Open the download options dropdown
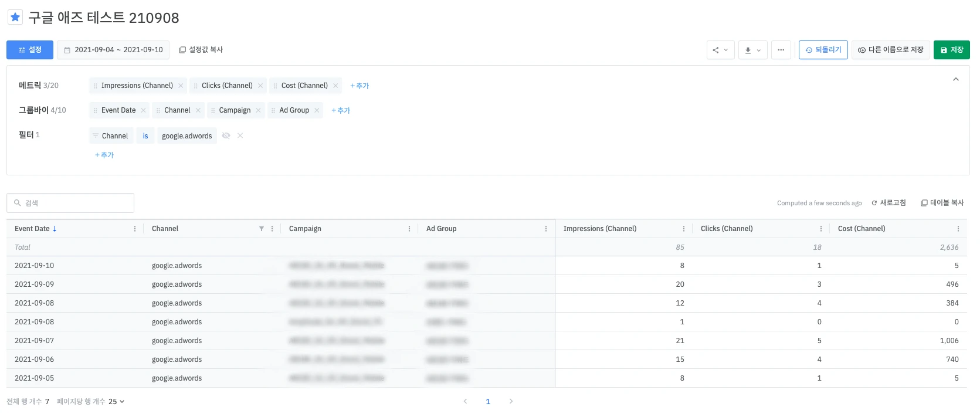 pos(752,50)
